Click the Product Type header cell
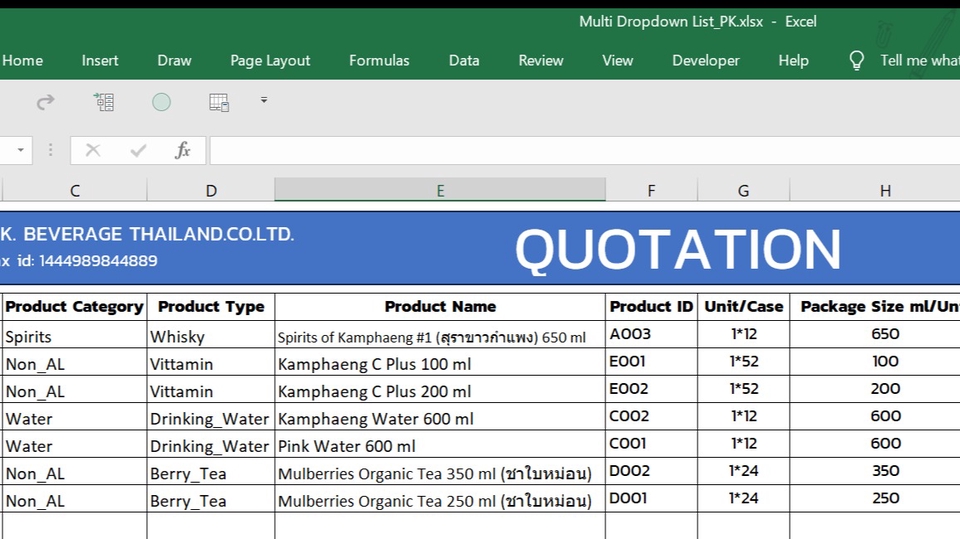960x539 pixels. (211, 306)
